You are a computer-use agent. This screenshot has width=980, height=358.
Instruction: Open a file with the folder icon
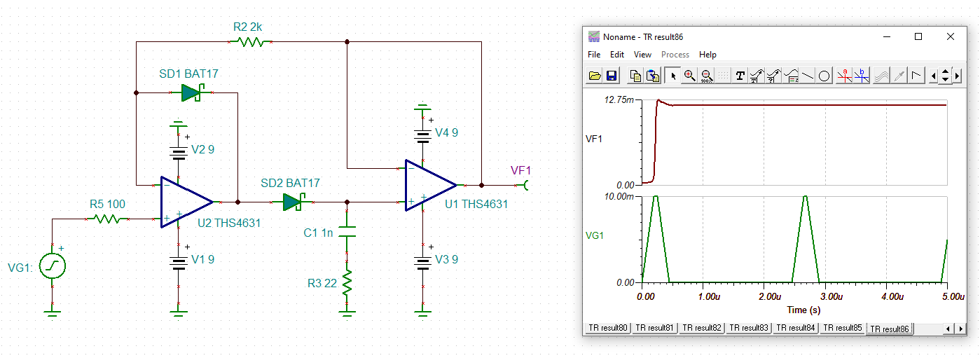[x=595, y=76]
